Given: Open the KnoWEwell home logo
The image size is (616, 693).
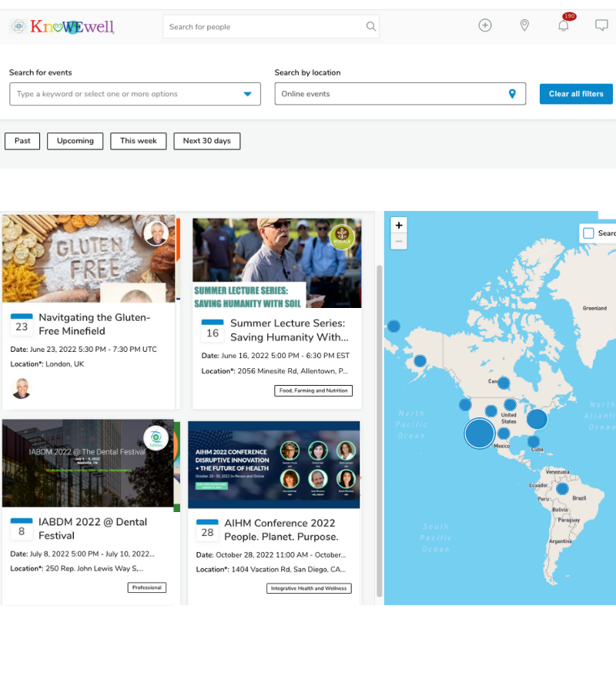Looking at the screenshot, I should pyautogui.click(x=62, y=26).
